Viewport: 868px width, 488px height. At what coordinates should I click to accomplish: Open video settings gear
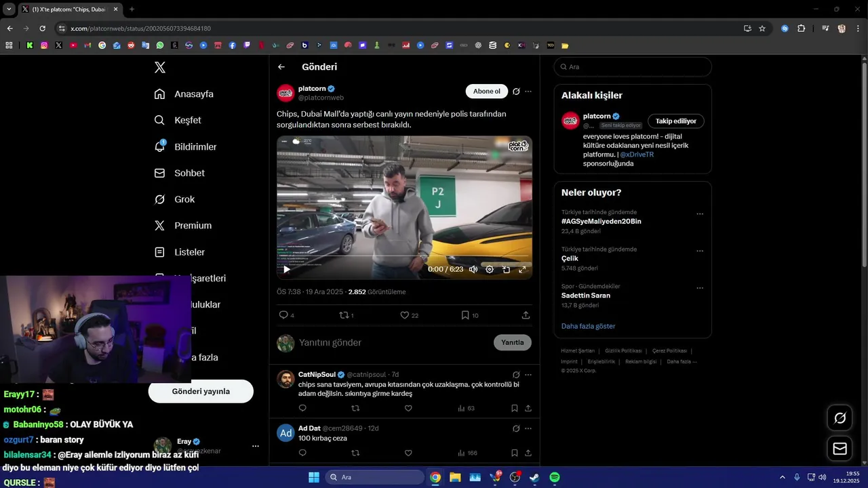(x=490, y=269)
